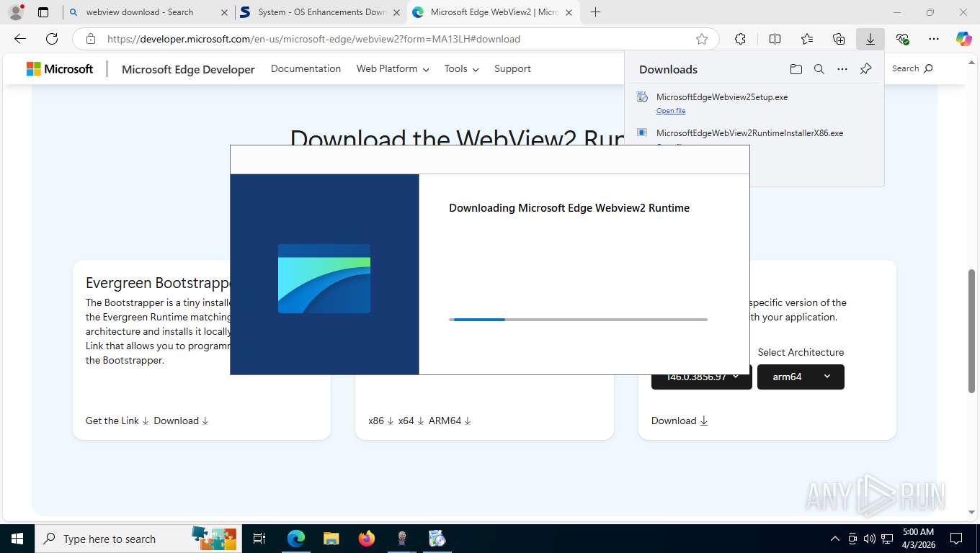Open the WebView2 installer taskbar icon
980x553 pixels.
(437, 539)
